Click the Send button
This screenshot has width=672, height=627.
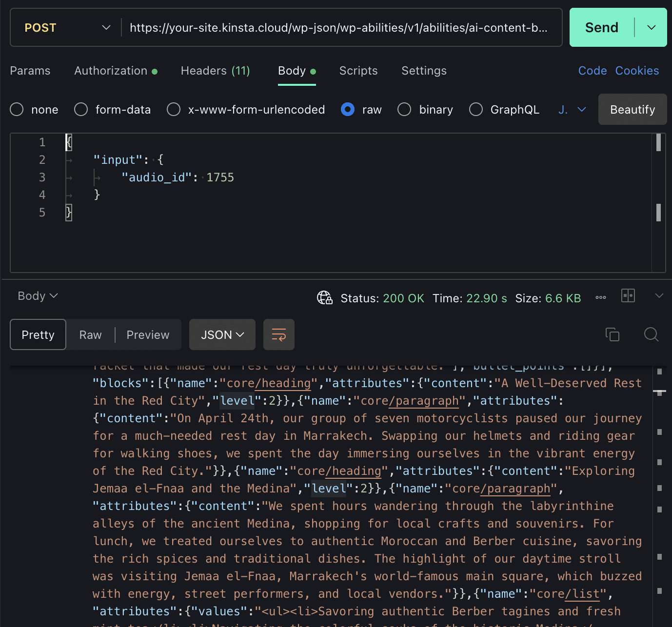coord(602,27)
